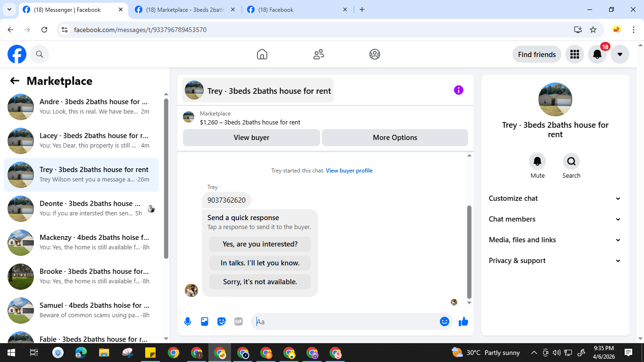This screenshot has height=362, width=644.
Task: Expand the Chat members section
Action: [555, 219]
